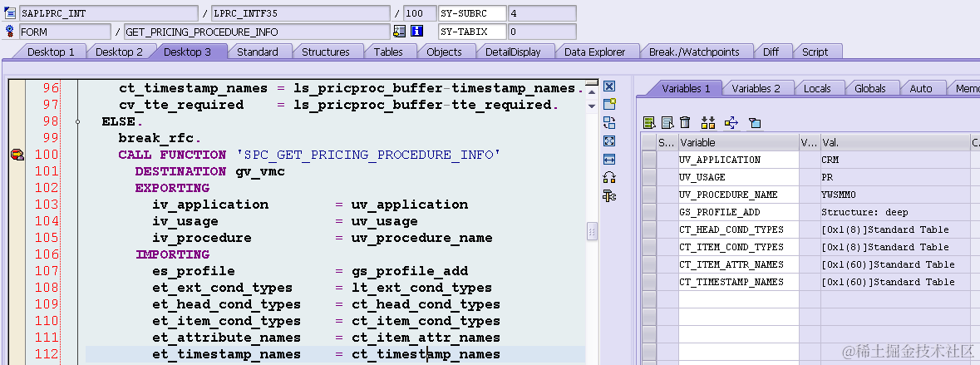Select the UV_USAGE variable cell

tap(739, 177)
